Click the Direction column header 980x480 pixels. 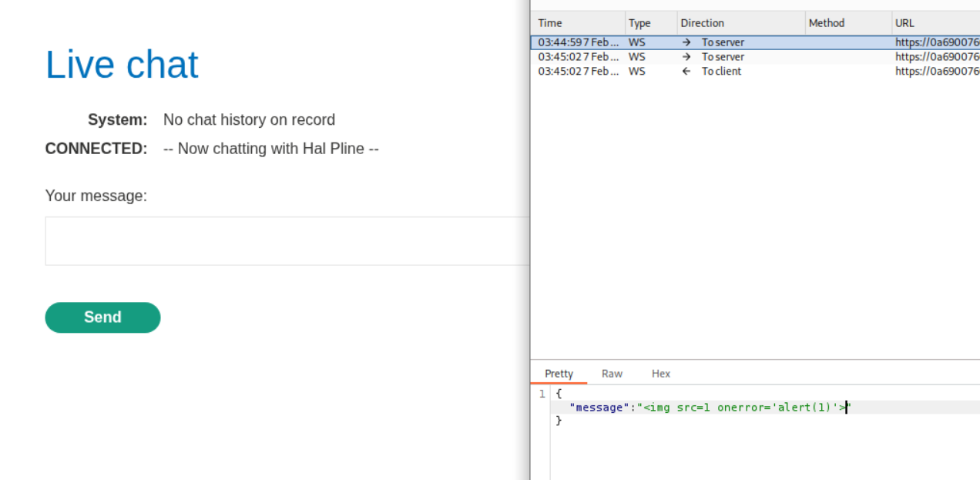click(702, 23)
